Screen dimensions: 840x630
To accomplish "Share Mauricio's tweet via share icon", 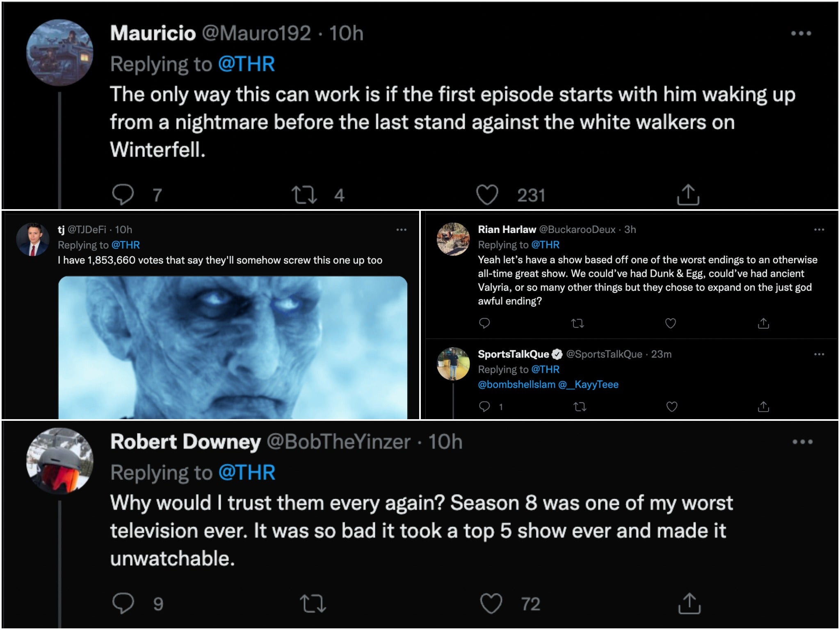I will (688, 194).
